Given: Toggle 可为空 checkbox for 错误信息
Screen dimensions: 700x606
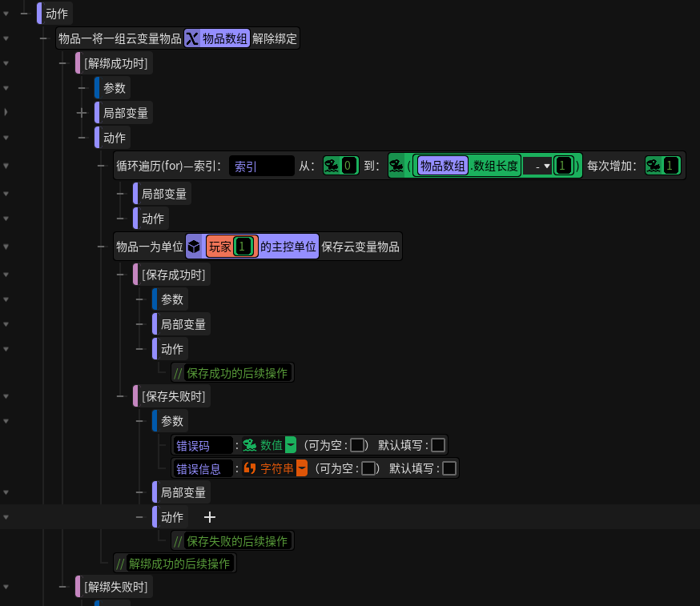Looking at the screenshot, I should click(x=368, y=468).
